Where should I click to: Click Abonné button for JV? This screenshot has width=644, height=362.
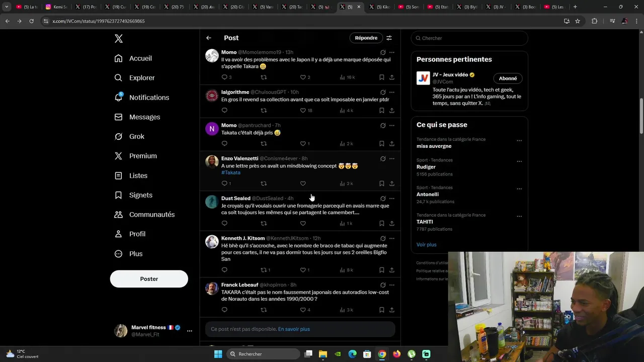coord(508,78)
